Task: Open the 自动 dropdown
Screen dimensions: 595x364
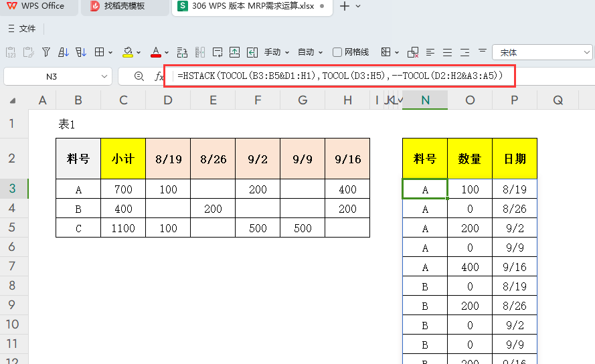Action: coord(311,52)
